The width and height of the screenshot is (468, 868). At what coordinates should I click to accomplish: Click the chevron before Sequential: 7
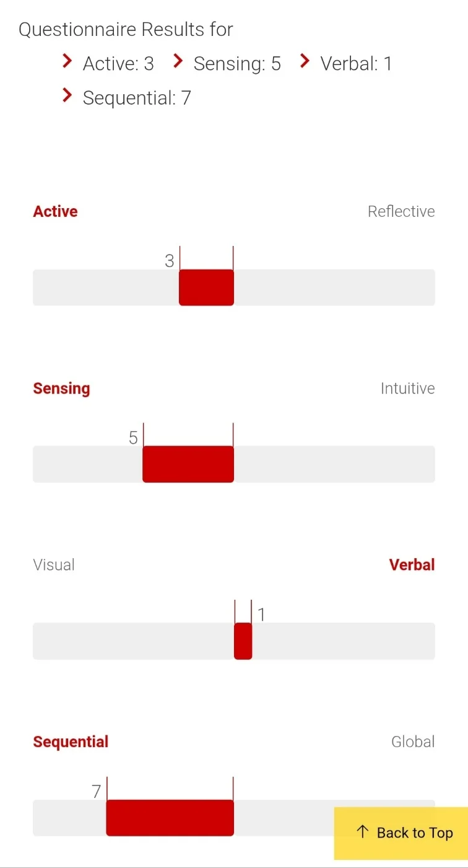[67, 95]
